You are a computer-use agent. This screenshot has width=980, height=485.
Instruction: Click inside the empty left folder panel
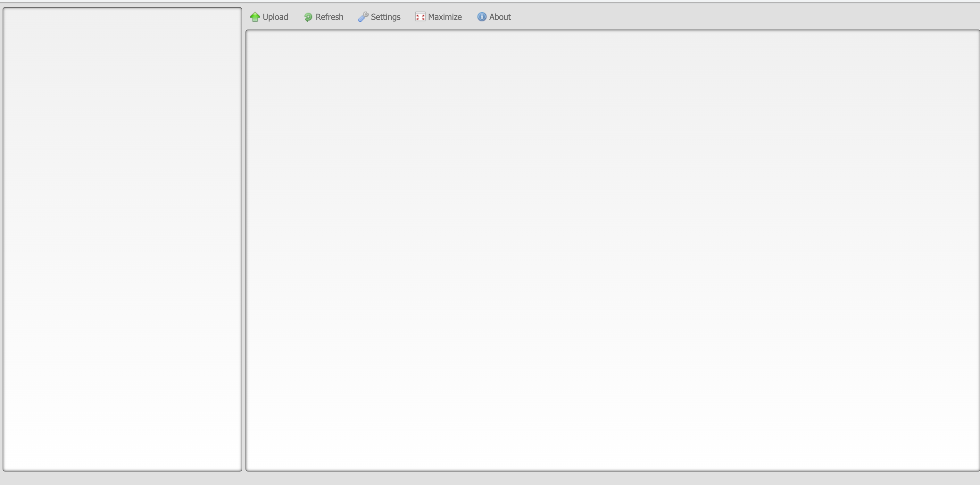coord(122,239)
